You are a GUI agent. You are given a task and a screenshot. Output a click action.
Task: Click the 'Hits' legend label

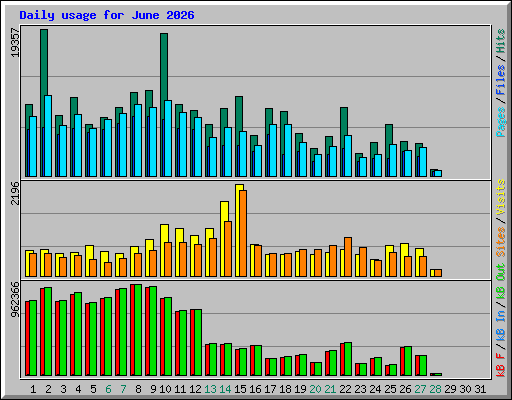501,41
